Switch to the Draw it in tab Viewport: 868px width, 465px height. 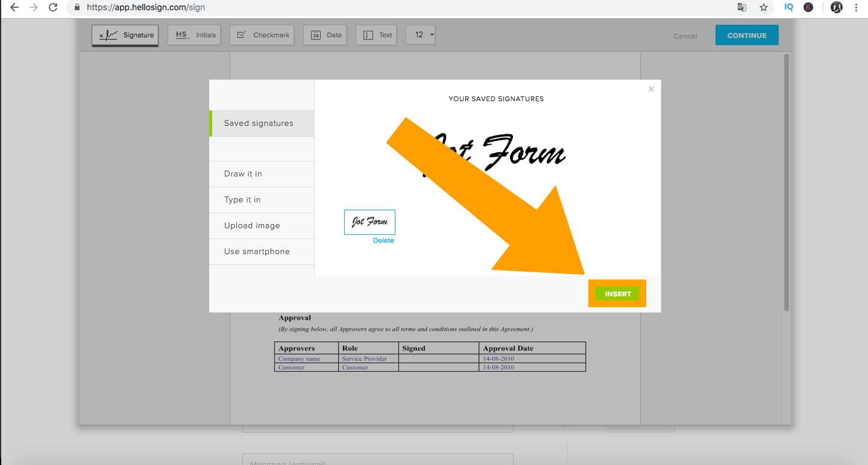(262, 174)
